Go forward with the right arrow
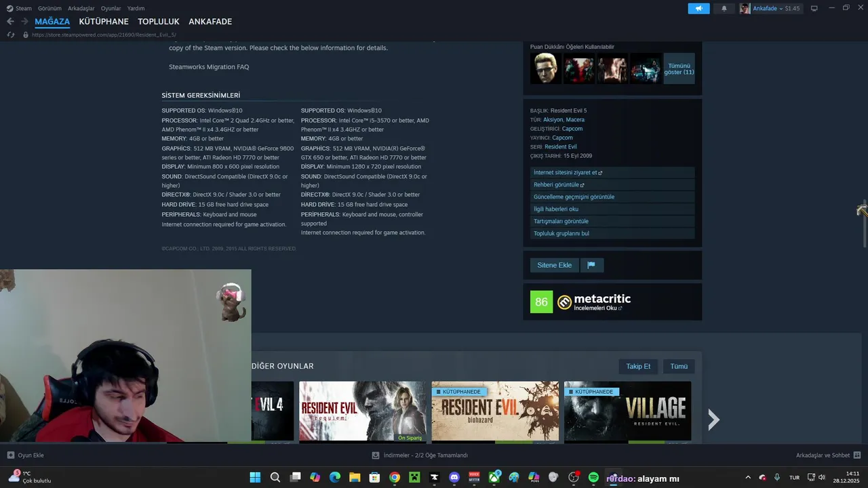Screen dimensions: 868x488 click(x=24, y=22)
